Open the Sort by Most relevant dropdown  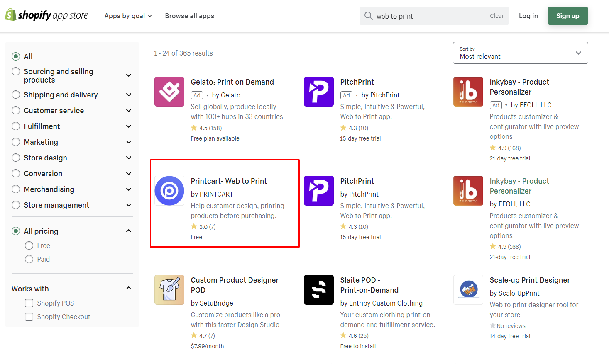click(x=520, y=53)
